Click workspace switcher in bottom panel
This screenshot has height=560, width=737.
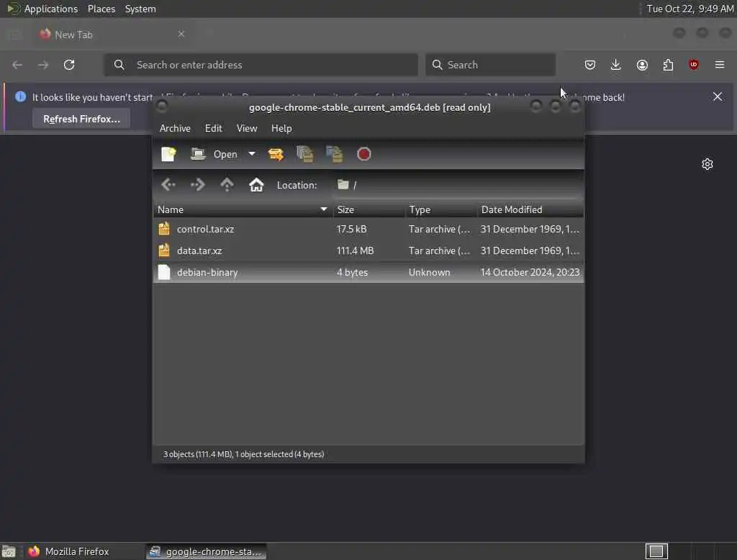click(656, 551)
